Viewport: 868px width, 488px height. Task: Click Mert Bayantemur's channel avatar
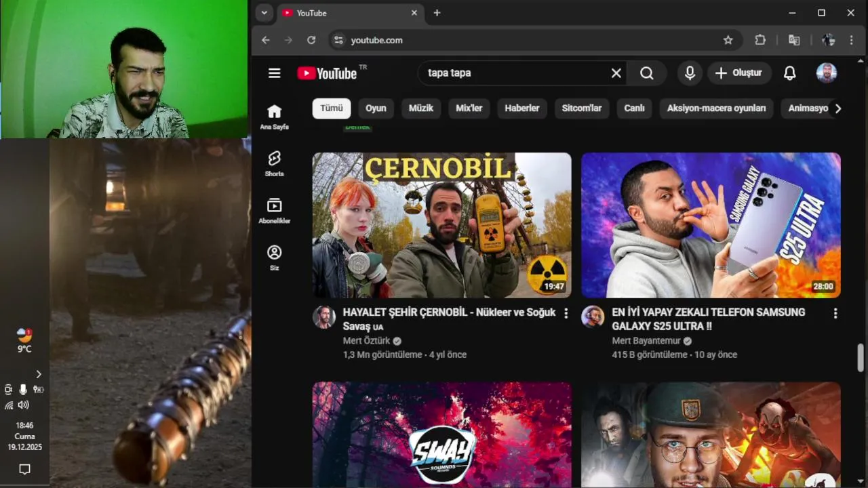pyautogui.click(x=593, y=317)
